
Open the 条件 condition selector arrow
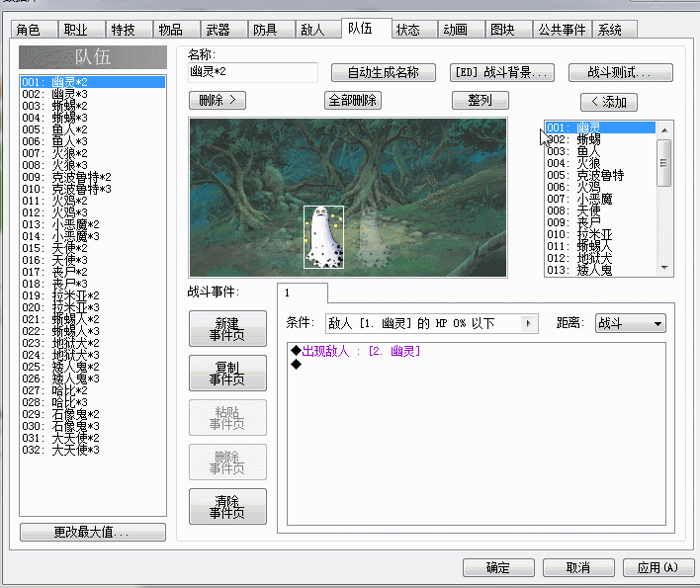pyautogui.click(x=529, y=323)
